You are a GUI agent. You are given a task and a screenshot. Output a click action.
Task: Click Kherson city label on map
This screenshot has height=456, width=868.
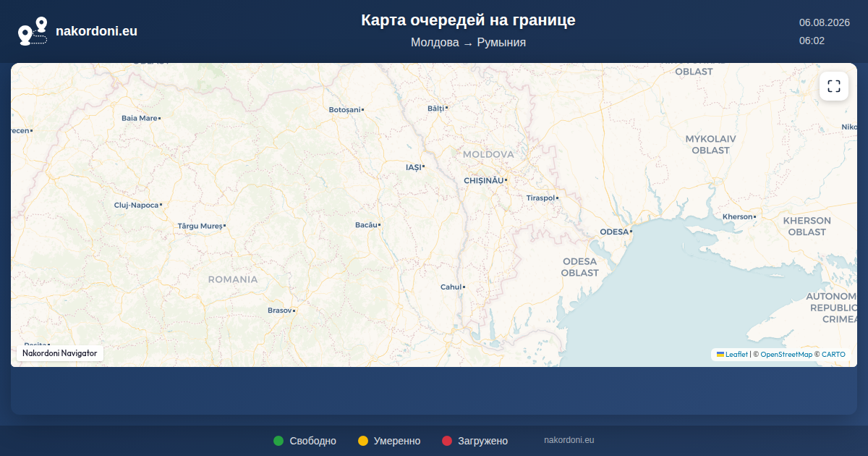(738, 217)
